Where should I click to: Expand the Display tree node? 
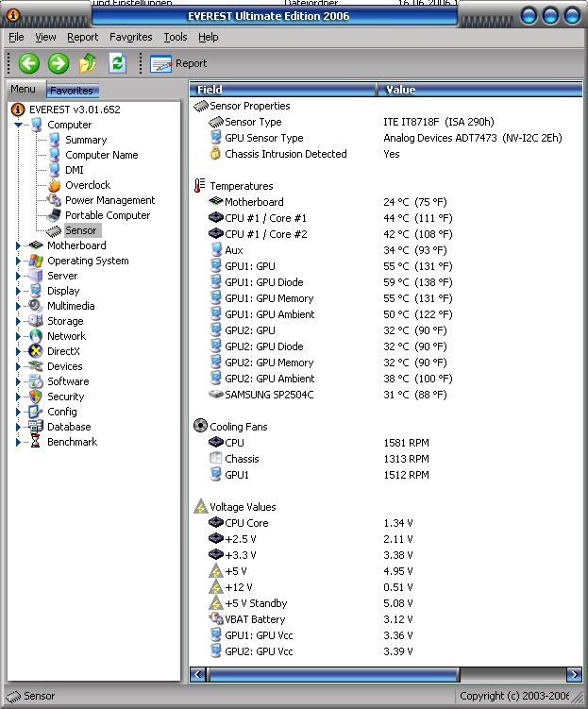click(18, 291)
